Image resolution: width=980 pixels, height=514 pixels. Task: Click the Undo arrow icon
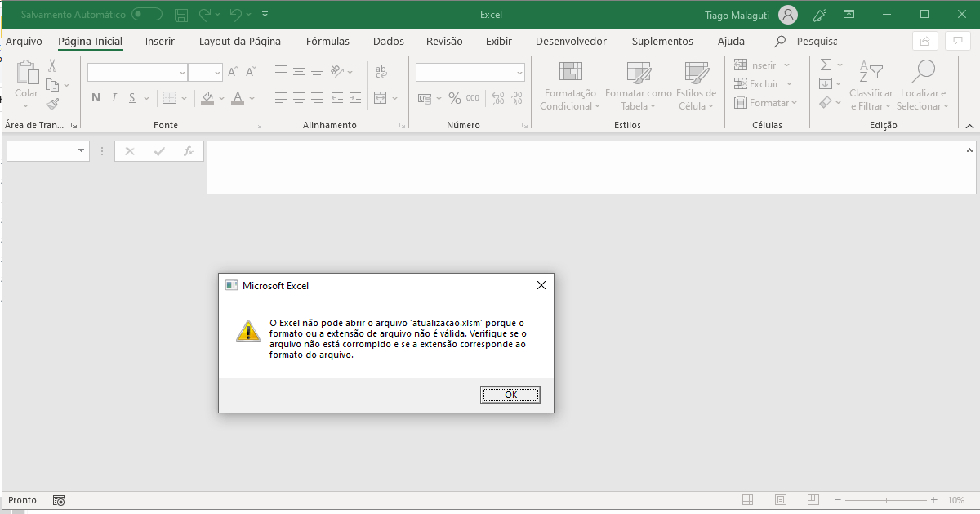237,15
